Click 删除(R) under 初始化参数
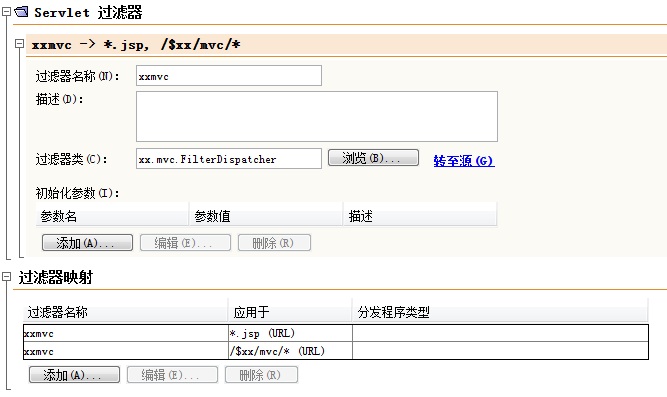 coord(274,243)
